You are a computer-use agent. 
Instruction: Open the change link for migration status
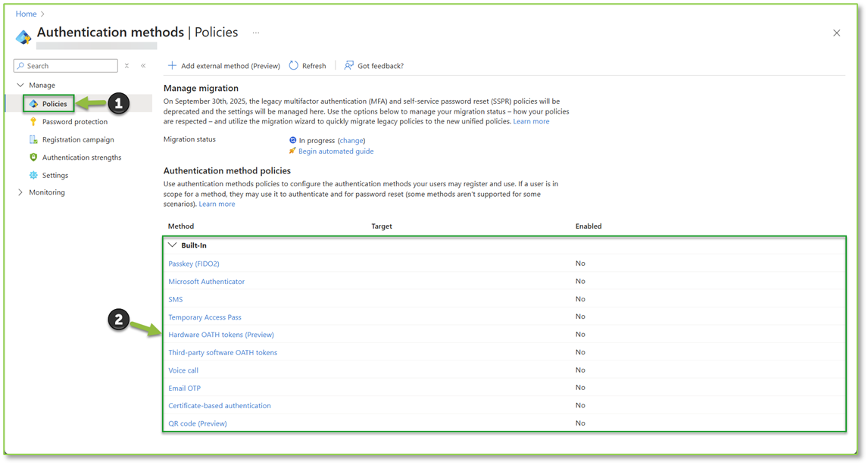[351, 140]
